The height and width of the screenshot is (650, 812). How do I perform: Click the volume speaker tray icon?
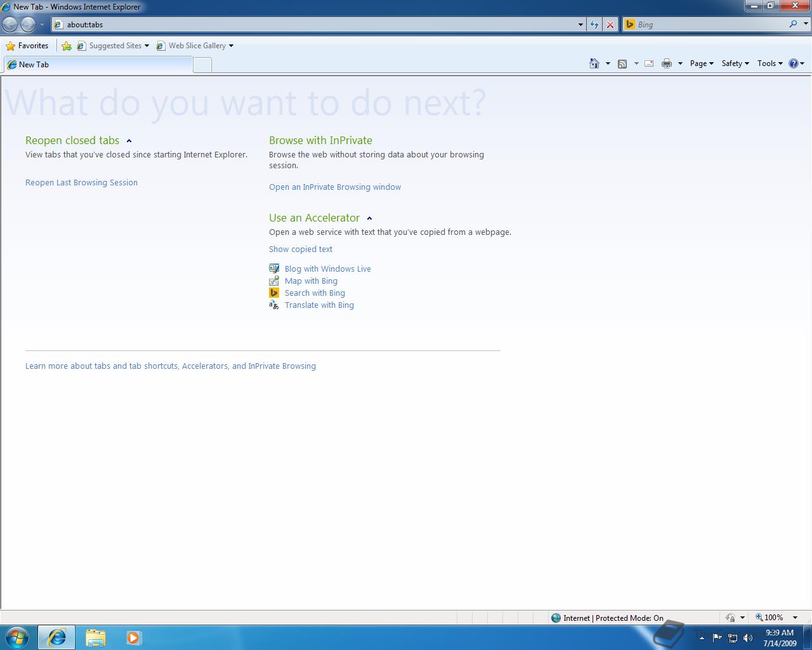tap(748, 638)
